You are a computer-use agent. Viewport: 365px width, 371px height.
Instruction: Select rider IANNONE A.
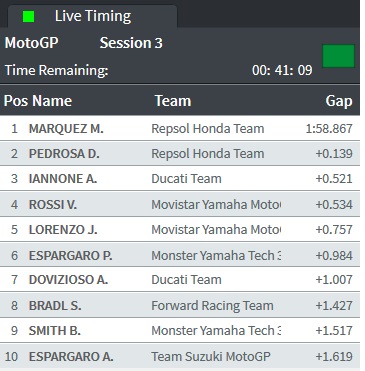63,179
